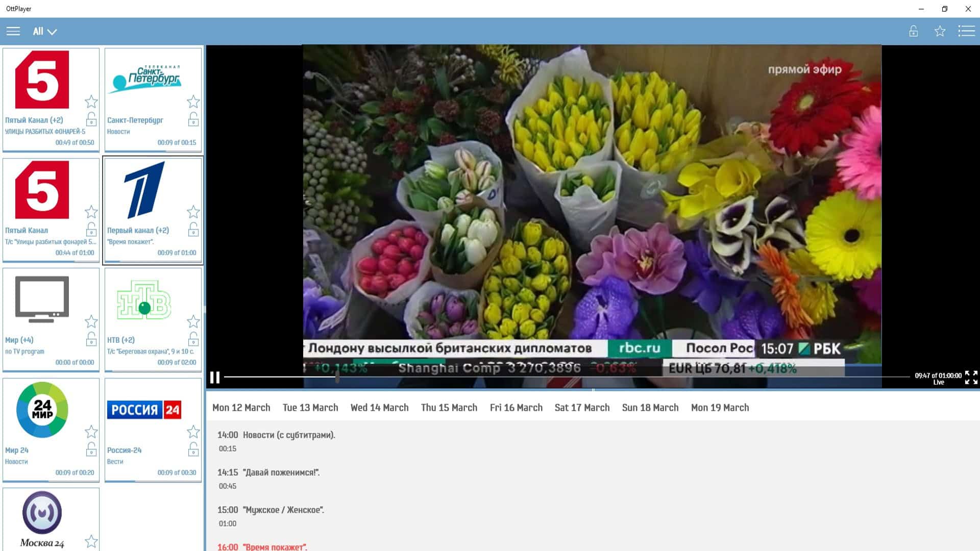The height and width of the screenshot is (551, 980).
Task: Switch to the Sun 18 March schedule
Action: [650, 407]
